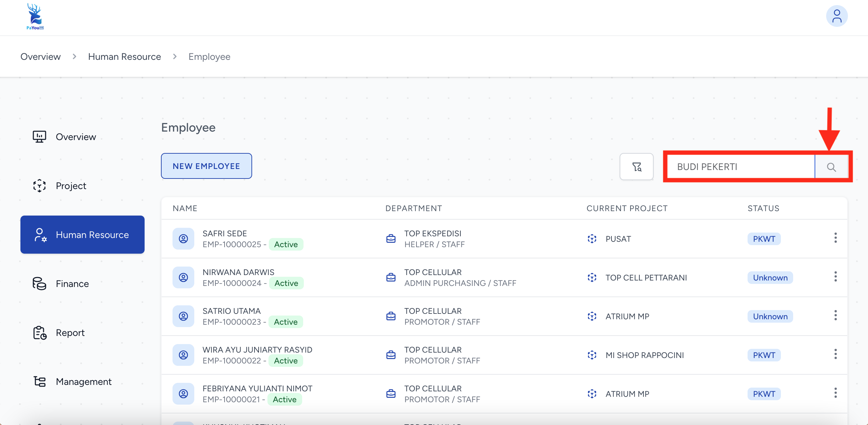
Task: Focus the search field containing BUDI PEKERTI
Action: (x=740, y=167)
